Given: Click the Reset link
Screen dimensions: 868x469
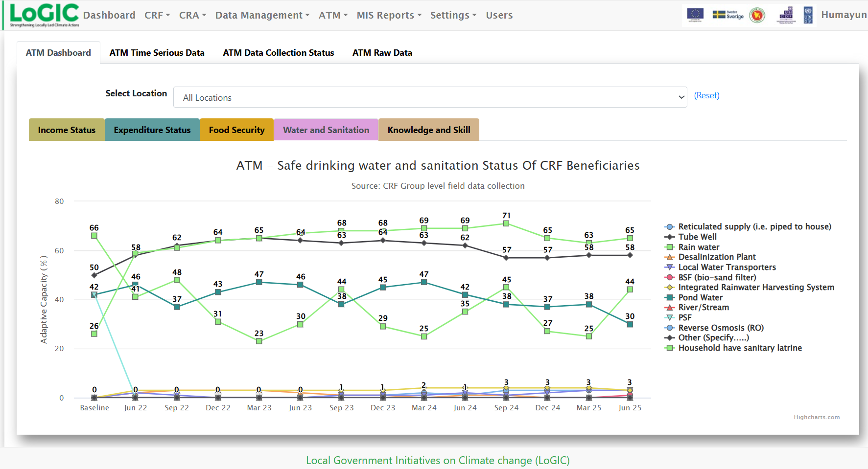Looking at the screenshot, I should (x=706, y=95).
